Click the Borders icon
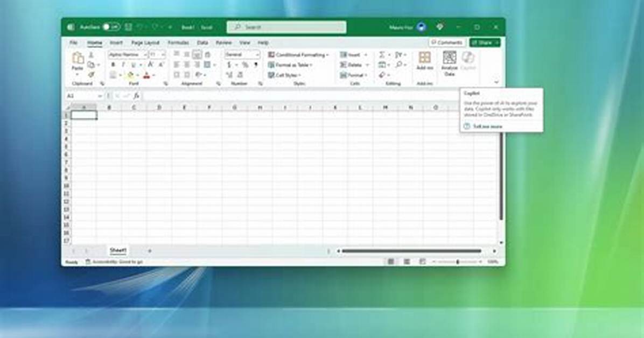This screenshot has width=644, height=338. [113, 75]
